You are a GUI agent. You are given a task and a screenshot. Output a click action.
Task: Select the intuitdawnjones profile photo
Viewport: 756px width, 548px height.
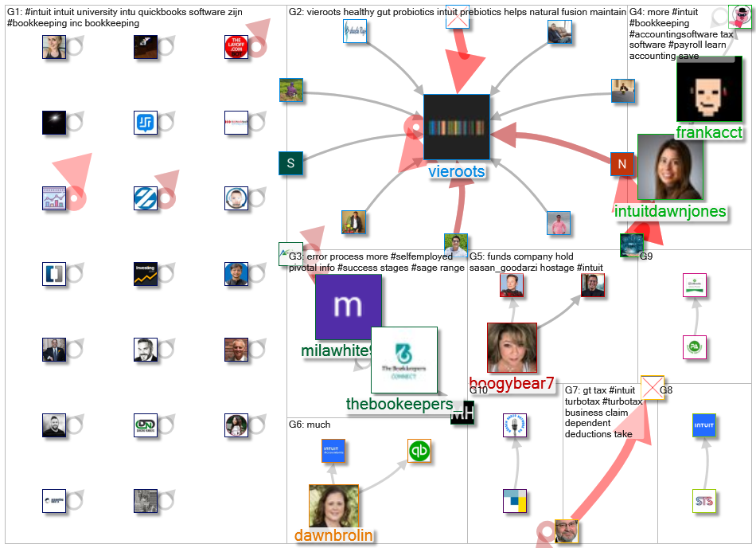(670, 167)
